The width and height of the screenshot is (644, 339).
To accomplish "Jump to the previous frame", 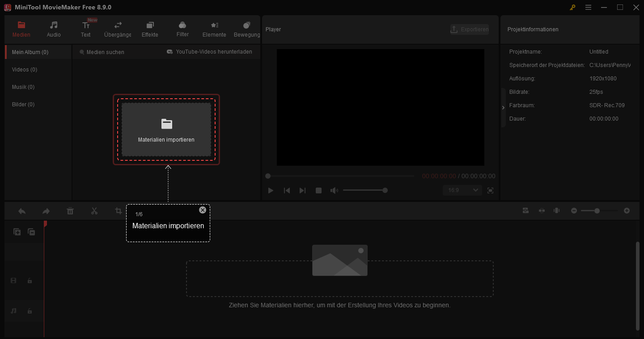I will point(287,190).
